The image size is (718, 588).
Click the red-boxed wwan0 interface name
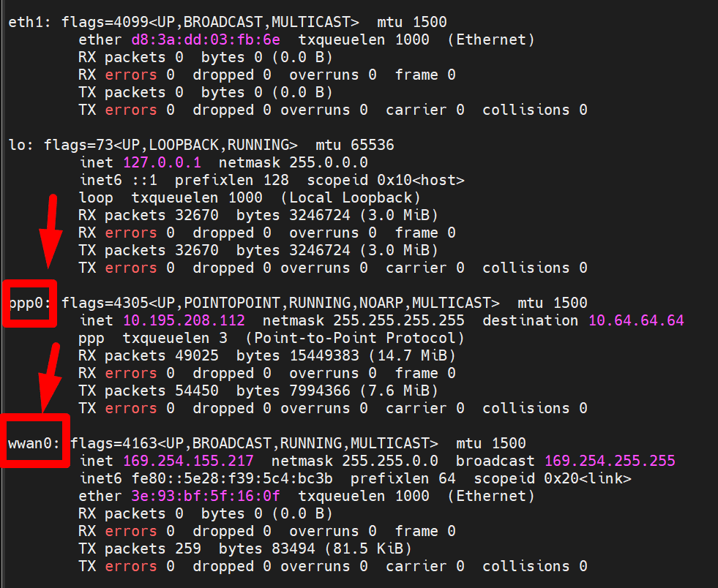click(x=34, y=443)
